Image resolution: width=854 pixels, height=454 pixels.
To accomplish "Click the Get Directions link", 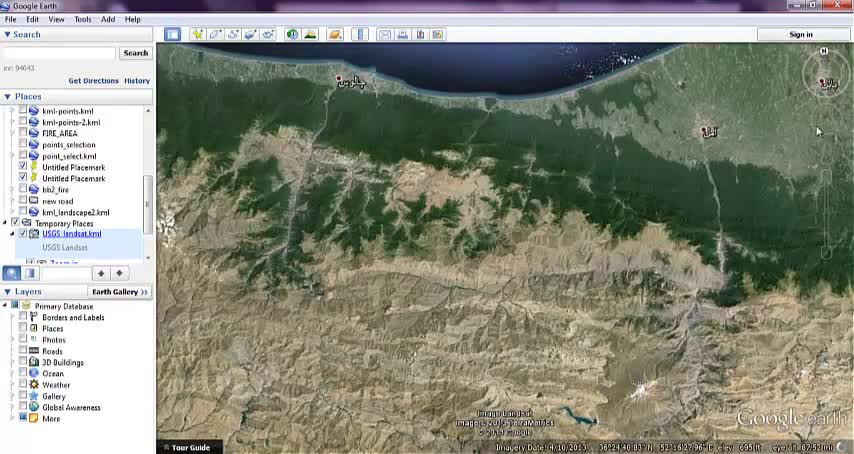I will [x=93, y=81].
